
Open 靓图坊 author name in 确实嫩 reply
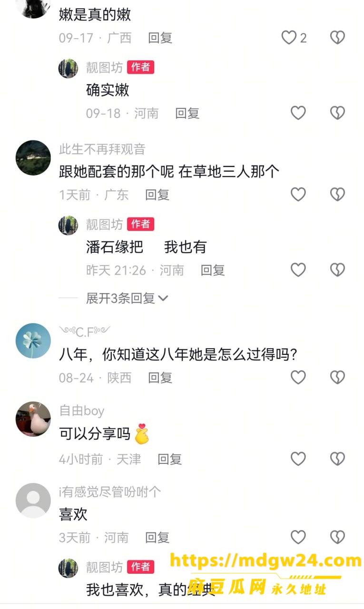104,68
